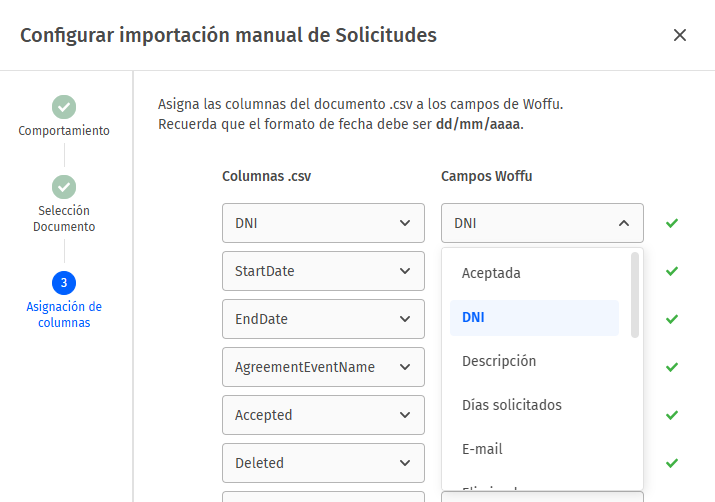
Task: Click the up chevron in Woffu DNI field
Action: (x=623, y=223)
